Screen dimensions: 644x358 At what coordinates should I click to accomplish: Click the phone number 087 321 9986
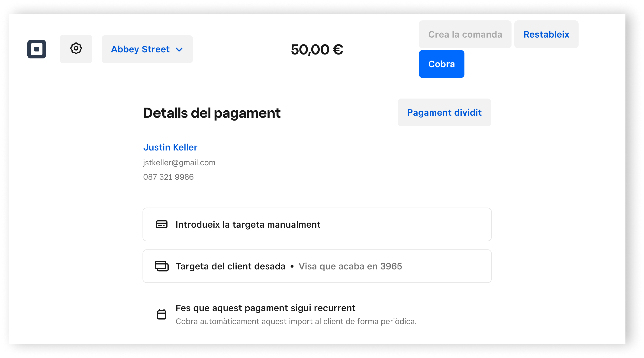(x=168, y=177)
